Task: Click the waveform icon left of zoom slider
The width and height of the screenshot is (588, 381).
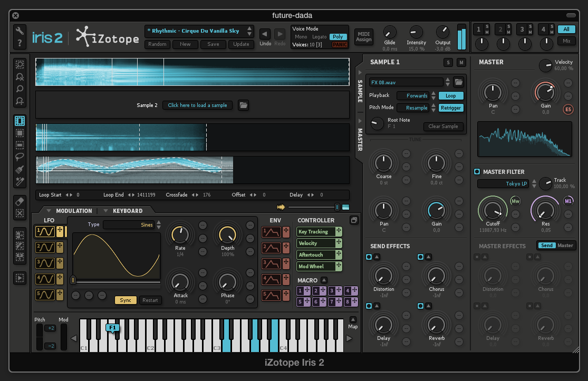Action: click(281, 207)
